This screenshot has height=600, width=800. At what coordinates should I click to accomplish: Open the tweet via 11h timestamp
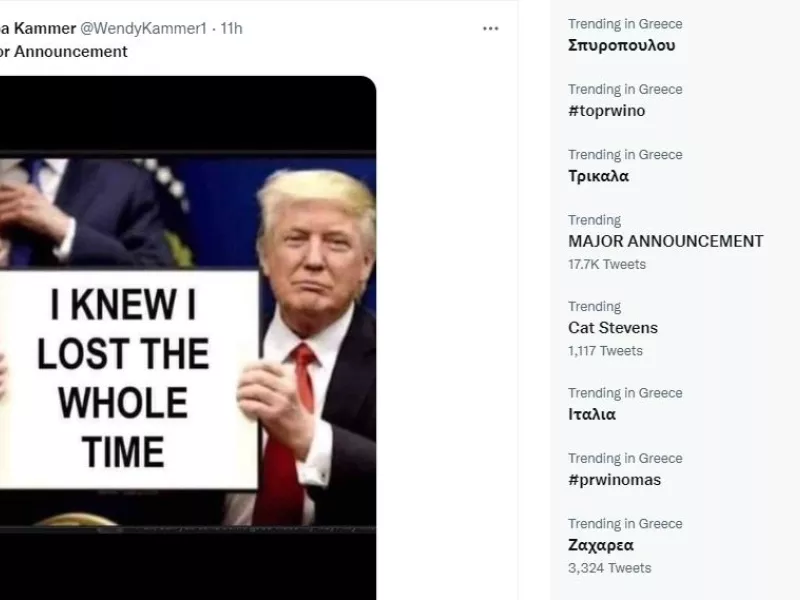click(232, 28)
